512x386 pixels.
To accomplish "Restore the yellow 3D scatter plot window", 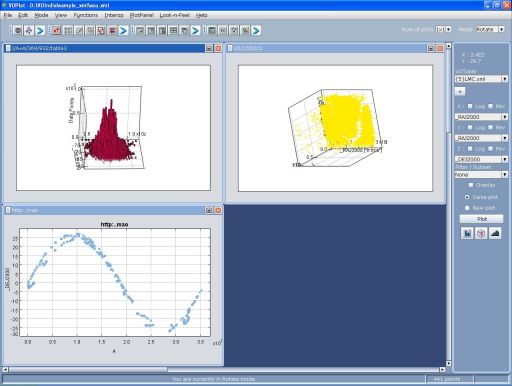I will pyautogui.click(x=431, y=48).
